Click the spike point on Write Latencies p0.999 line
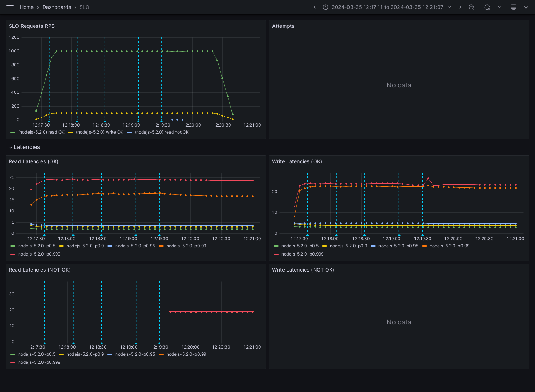Viewport: 535px width, 392px height. point(428,178)
